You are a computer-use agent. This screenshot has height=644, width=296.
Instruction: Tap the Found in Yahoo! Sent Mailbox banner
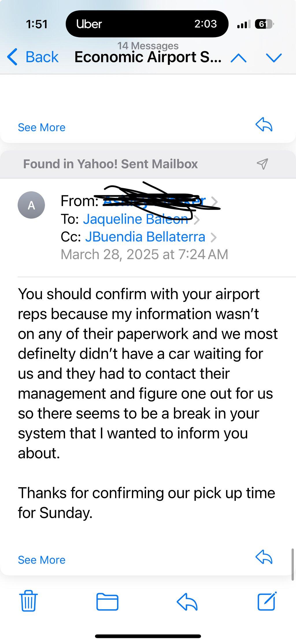[148, 164]
